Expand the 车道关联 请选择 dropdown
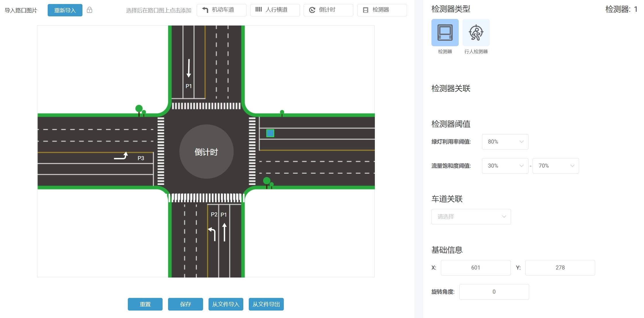Viewport: 644px width, 318px height. tap(471, 217)
